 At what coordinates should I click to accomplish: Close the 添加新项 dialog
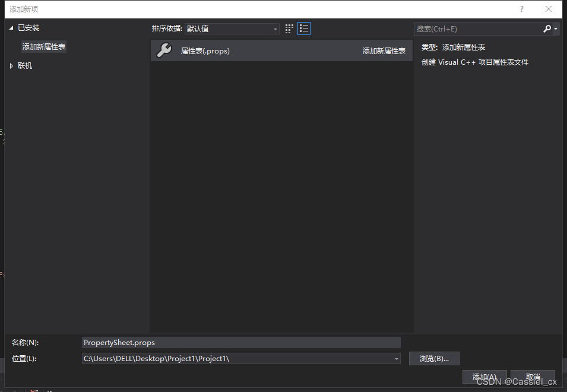pos(548,9)
